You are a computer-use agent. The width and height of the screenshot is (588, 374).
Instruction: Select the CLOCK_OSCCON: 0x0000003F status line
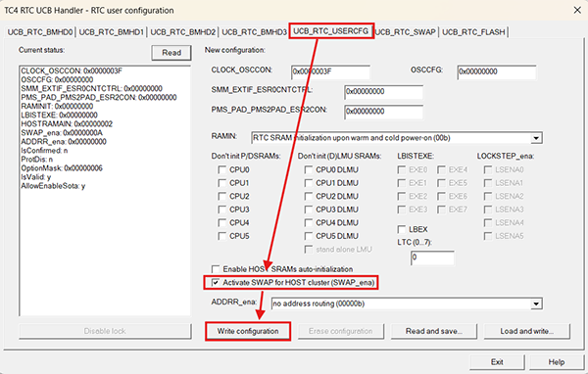click(x=72, y=70)
